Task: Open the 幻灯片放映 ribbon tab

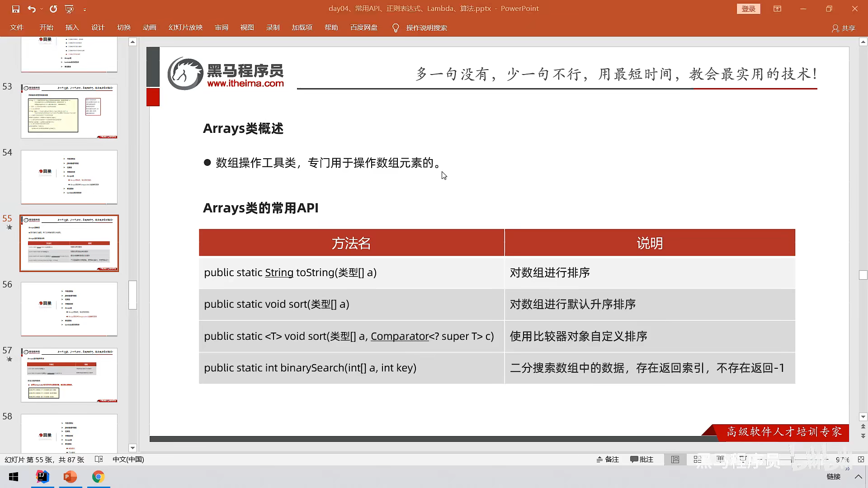Action: tap(185, 28)
